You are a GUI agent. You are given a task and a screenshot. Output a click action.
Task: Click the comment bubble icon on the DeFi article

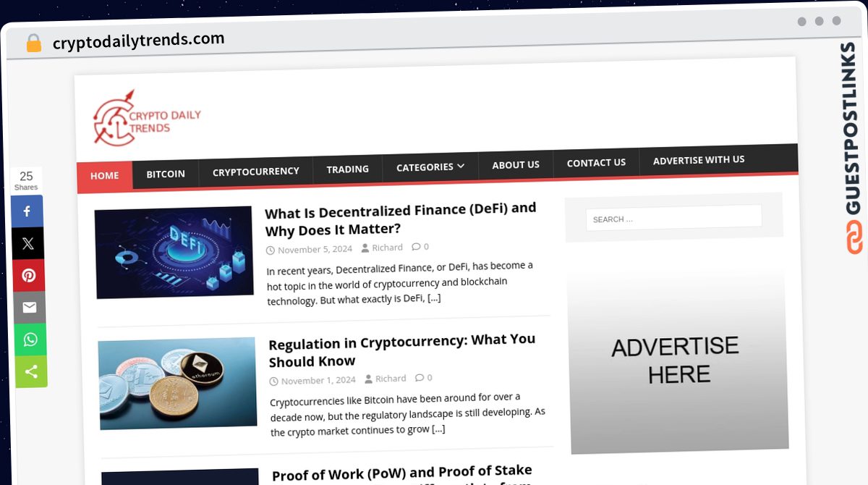tap(416, 247)
